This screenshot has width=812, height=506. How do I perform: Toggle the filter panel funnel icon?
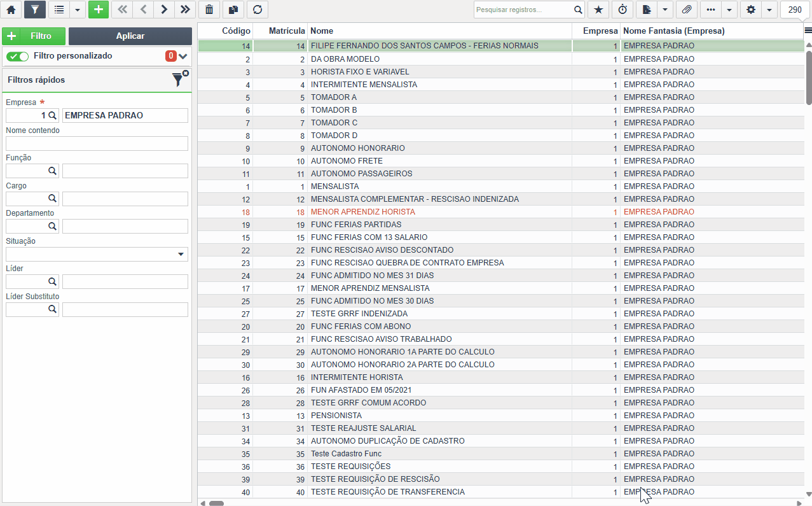coord(35,10)
